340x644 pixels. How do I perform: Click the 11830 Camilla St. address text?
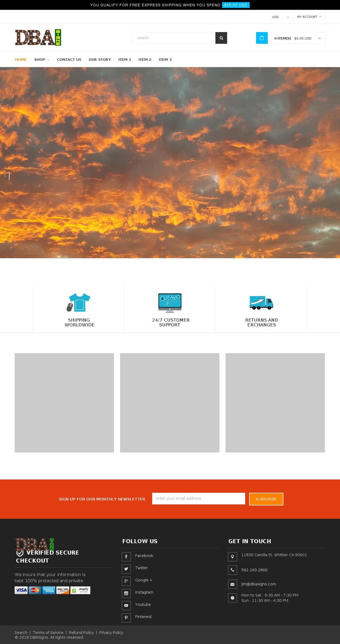point(274,555)
